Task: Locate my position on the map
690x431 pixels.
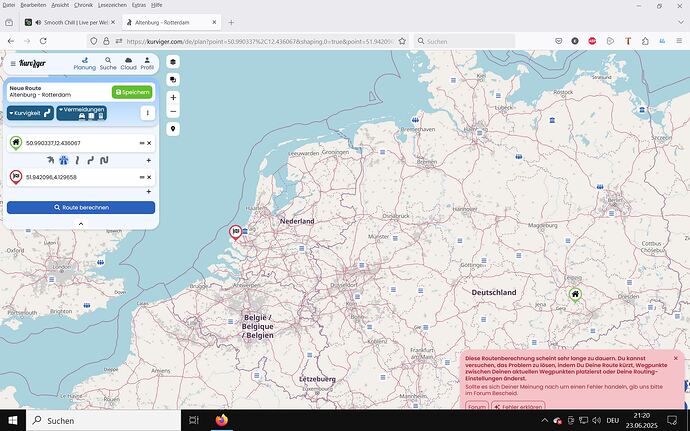Action: tap(173, 129)
